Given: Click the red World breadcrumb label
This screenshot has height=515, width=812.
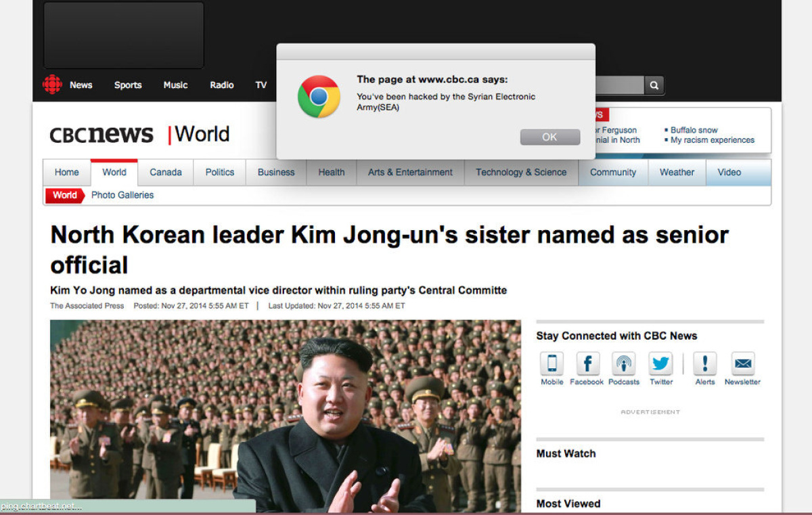Looking at the screenshot, I should click(65, 196).
